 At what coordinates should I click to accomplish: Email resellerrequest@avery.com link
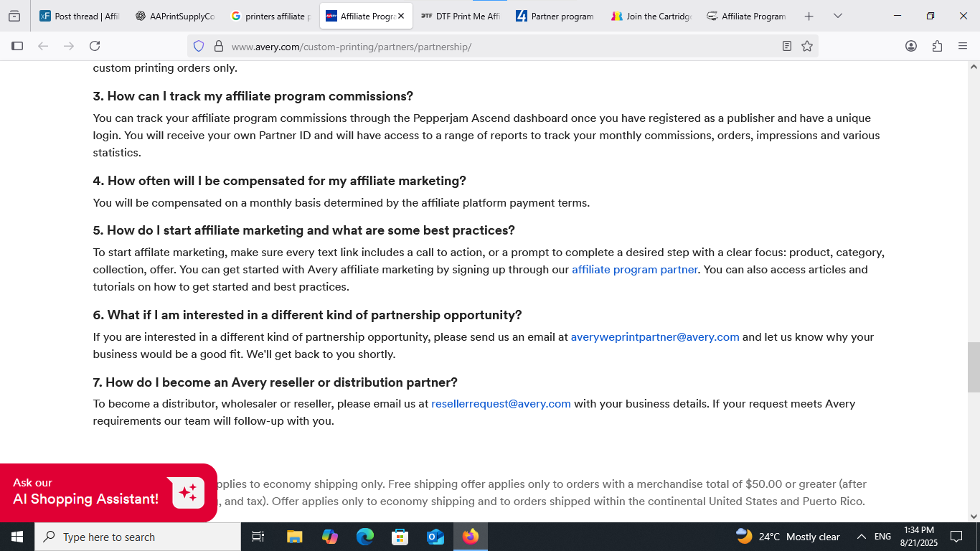point(501,404)
